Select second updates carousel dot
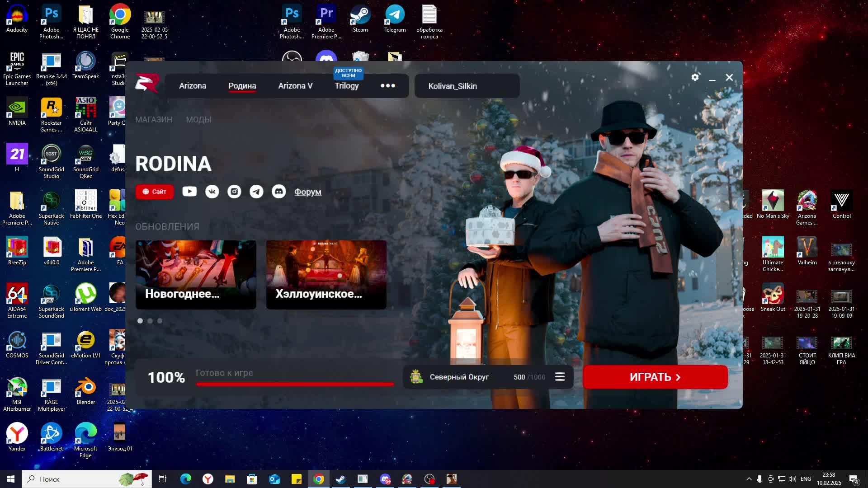 click(150, 321)
